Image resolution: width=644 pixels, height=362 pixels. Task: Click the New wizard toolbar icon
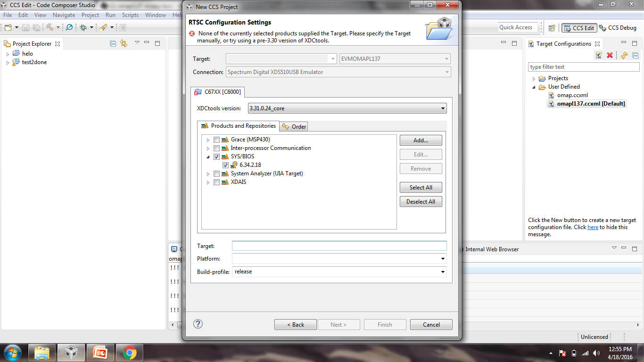[8, 27]
